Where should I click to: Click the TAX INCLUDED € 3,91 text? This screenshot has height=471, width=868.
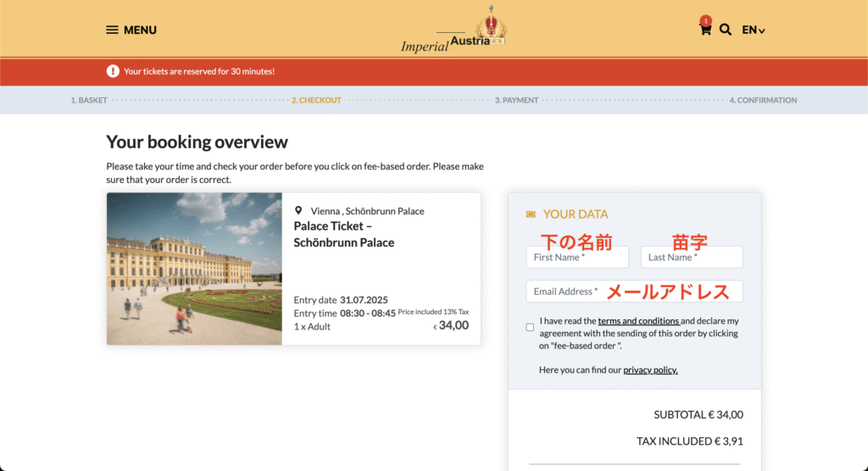tap(690, 441)
